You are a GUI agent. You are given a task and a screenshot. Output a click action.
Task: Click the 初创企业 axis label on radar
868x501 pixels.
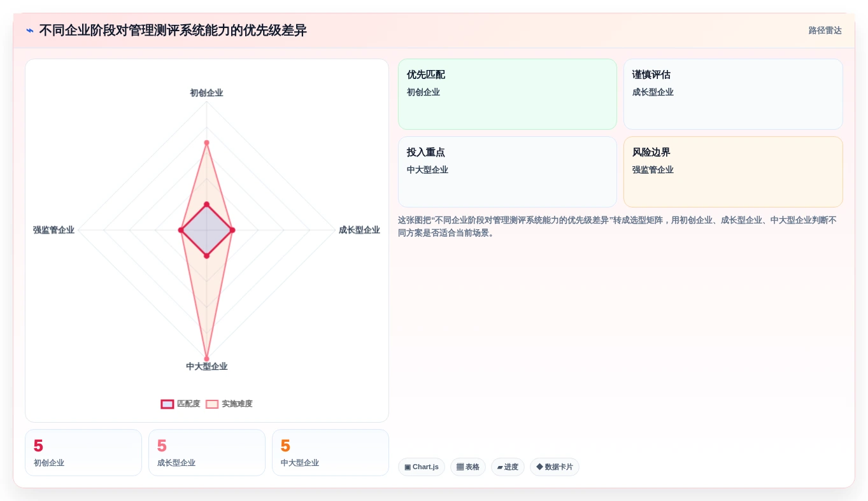(206, 93)
